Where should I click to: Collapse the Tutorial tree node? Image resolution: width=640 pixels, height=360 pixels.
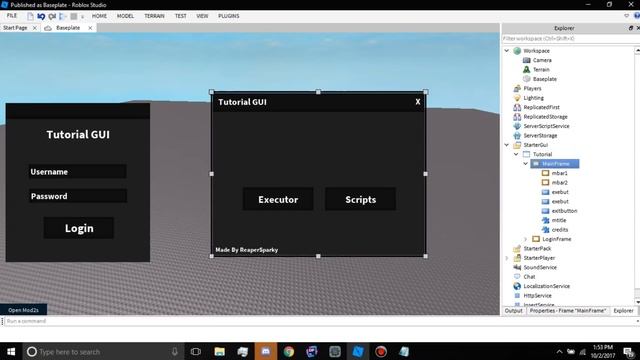pyautogui.click(x=516, y=154)
